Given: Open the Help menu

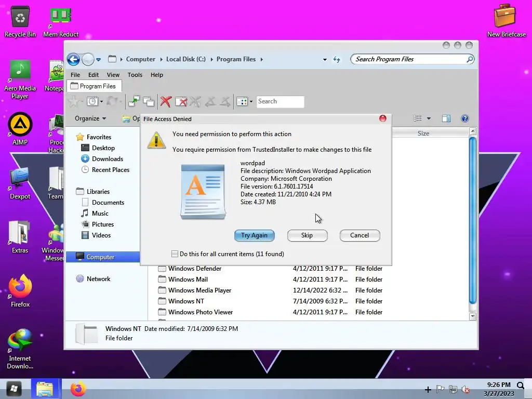Looking at the screenshot, I should 157,75.
